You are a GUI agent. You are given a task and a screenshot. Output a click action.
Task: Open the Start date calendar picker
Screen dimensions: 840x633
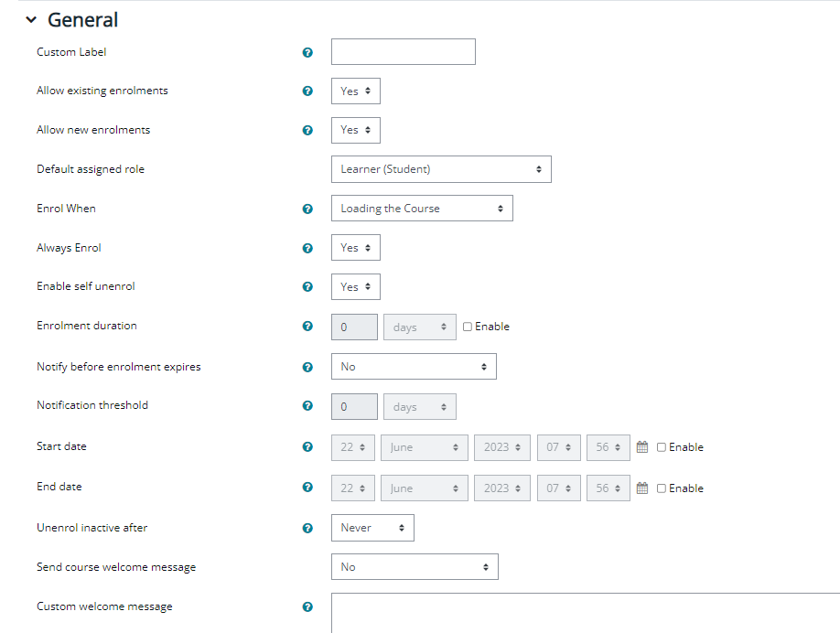click(x=642, y=446)
